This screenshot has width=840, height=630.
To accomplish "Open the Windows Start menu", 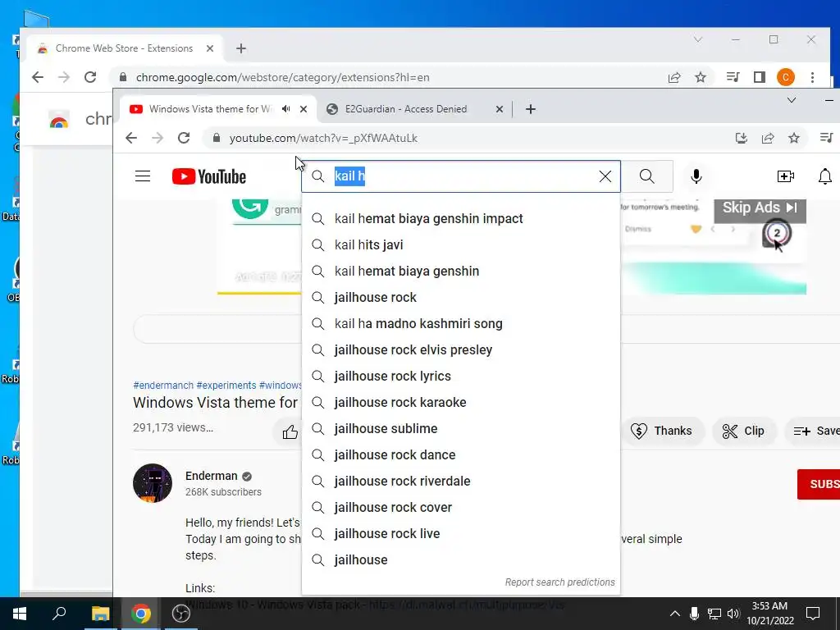I will (20, 614).
